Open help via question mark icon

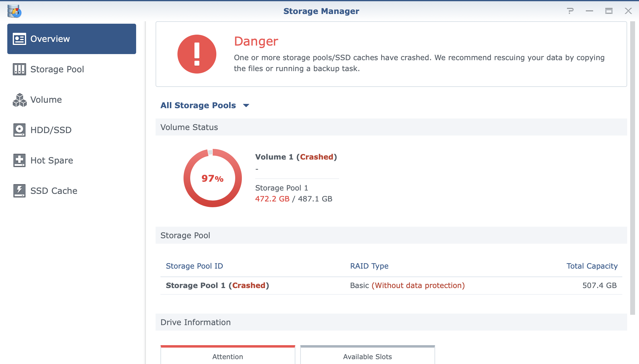pos(570,11)
